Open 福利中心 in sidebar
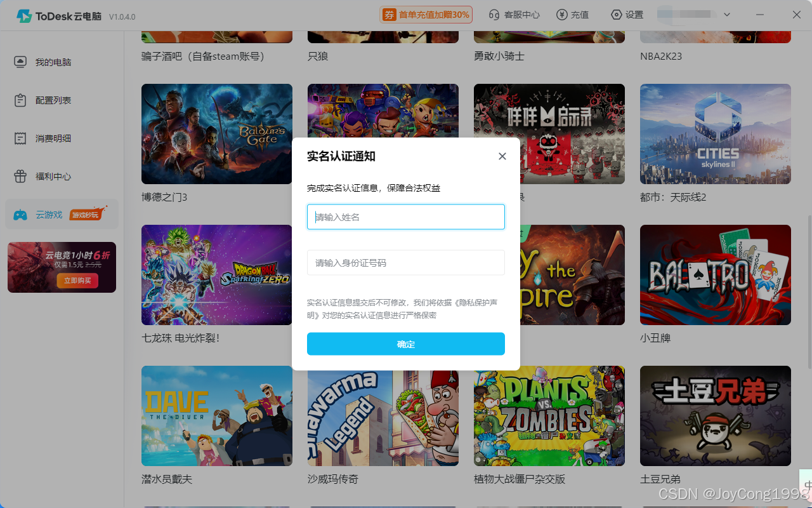Viewport: 812px width, 508px height. 62,177
